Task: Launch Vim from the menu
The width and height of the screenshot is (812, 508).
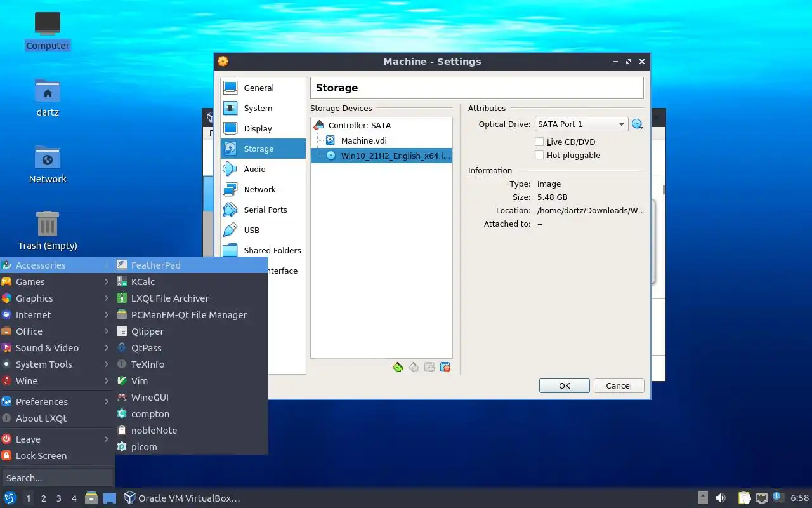Action: 192,380
